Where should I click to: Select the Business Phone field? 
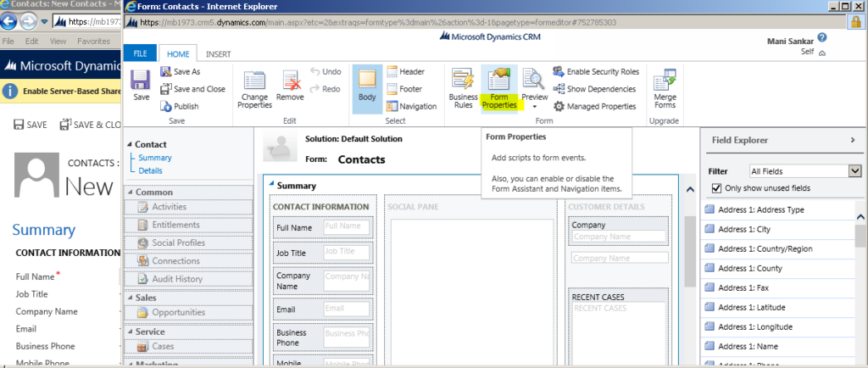pyautogui.click(x=321, y=337)
